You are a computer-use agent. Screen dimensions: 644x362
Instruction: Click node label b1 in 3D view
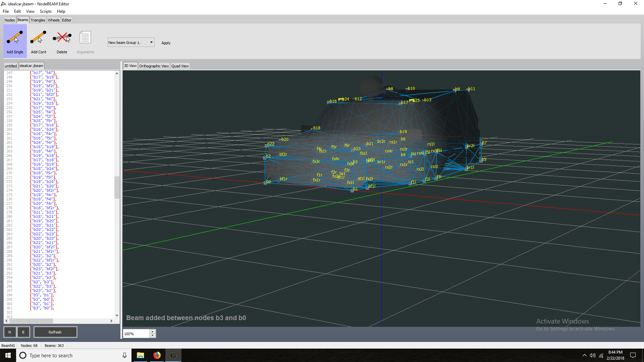[355, 189]
